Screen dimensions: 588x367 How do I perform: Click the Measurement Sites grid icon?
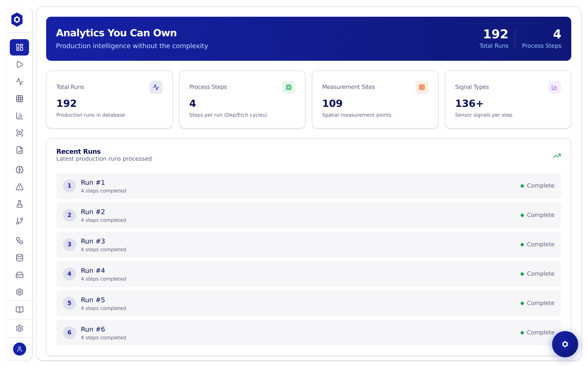click(x=422, y=87)
